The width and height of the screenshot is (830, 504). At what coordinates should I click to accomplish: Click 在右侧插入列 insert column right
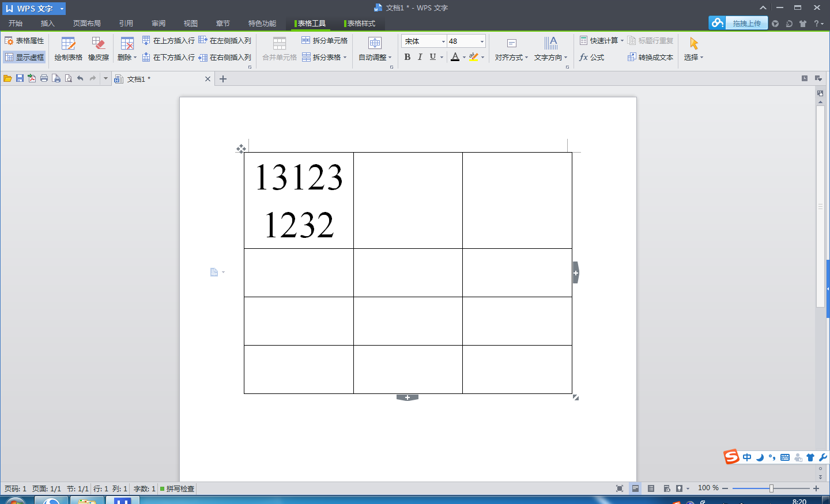(x=225, y=58)
